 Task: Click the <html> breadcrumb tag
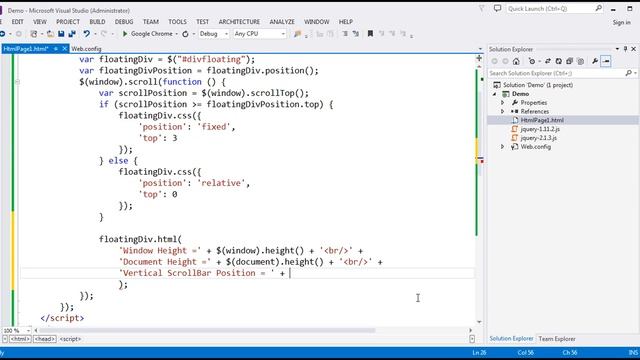[20, 339]
